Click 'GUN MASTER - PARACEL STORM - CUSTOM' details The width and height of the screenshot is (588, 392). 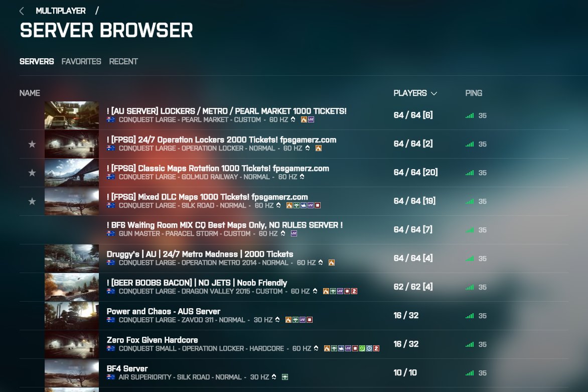pos(185,234)
